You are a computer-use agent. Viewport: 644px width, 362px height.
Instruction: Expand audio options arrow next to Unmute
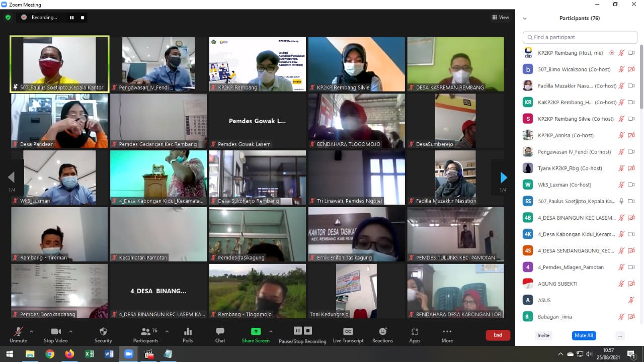pos(31,331)
